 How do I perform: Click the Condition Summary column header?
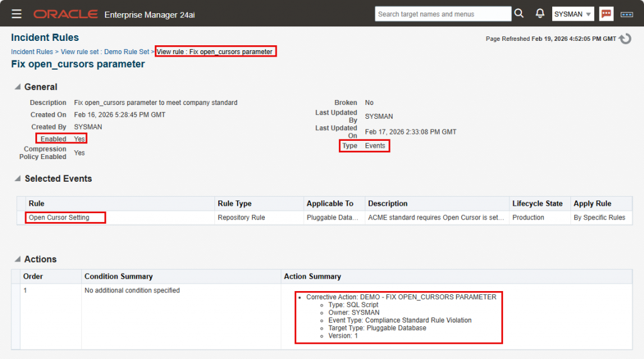tap(118, 277)
